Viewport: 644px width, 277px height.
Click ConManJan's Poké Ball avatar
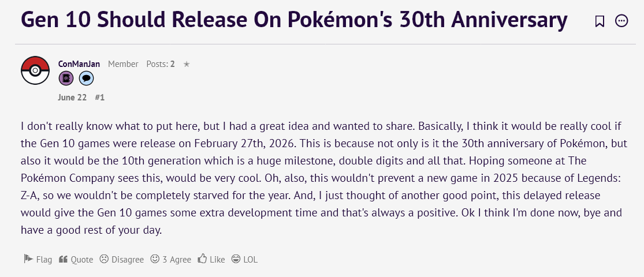pos(35,70)
